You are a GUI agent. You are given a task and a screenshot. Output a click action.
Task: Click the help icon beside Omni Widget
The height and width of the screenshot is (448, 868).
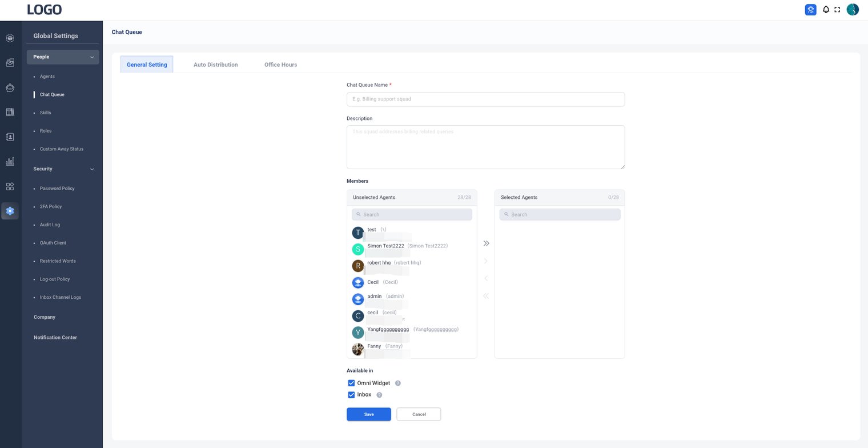coord(398,383)
